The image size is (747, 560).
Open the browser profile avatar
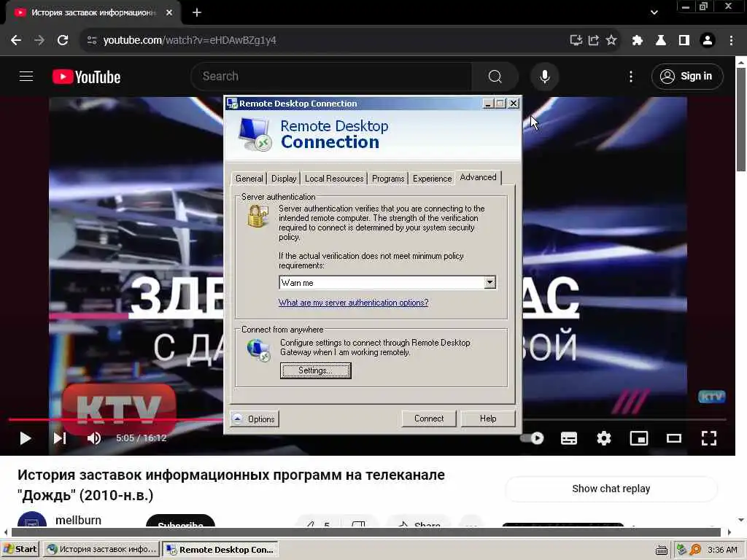[708, 40]
